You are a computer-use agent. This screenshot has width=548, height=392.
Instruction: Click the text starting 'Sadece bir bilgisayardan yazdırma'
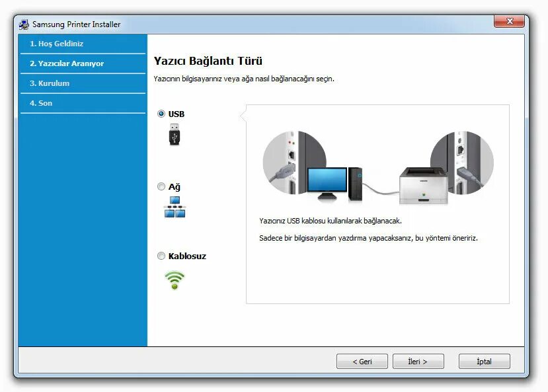click(368, 238)
